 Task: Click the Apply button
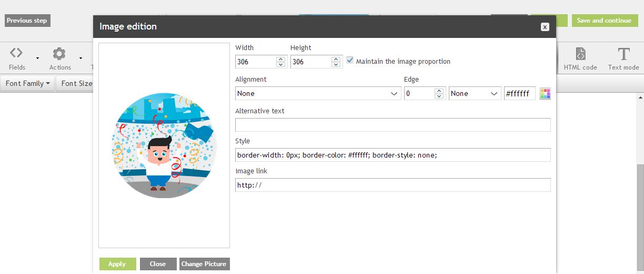point(117,264)
